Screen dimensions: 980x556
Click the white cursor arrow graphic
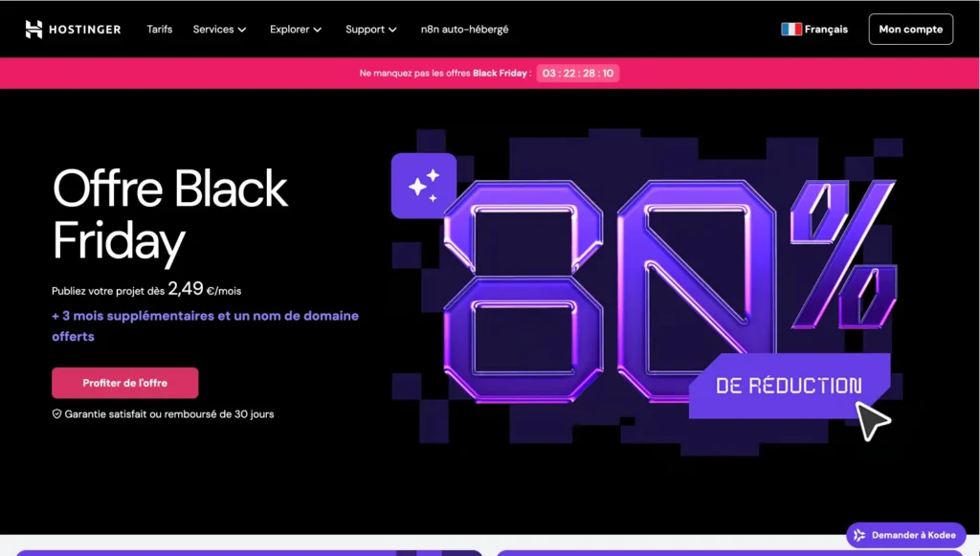pyautogui.click(x=872, y=420)
